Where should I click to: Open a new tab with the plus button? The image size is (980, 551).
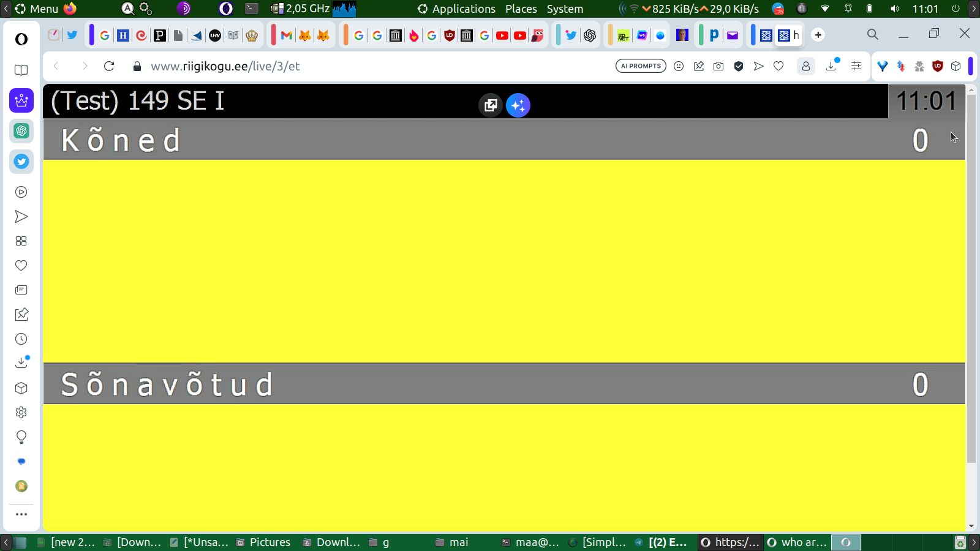pyautogui.click(x=818, y=35)
